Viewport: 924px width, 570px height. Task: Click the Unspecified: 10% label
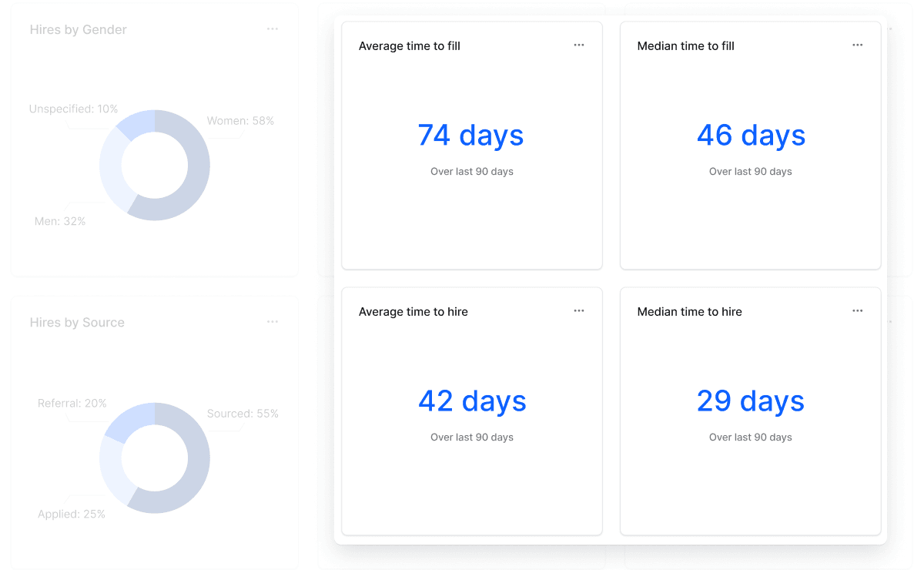coord(73,109)
